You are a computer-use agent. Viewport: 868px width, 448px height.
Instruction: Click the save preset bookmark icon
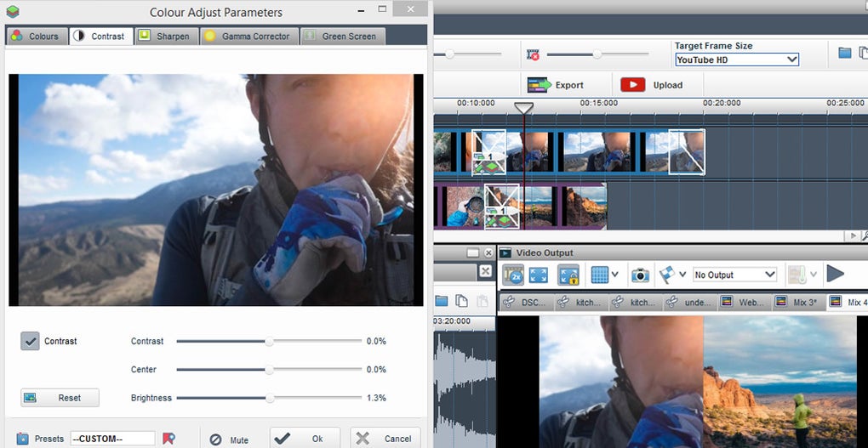click(x=168, y=439)
